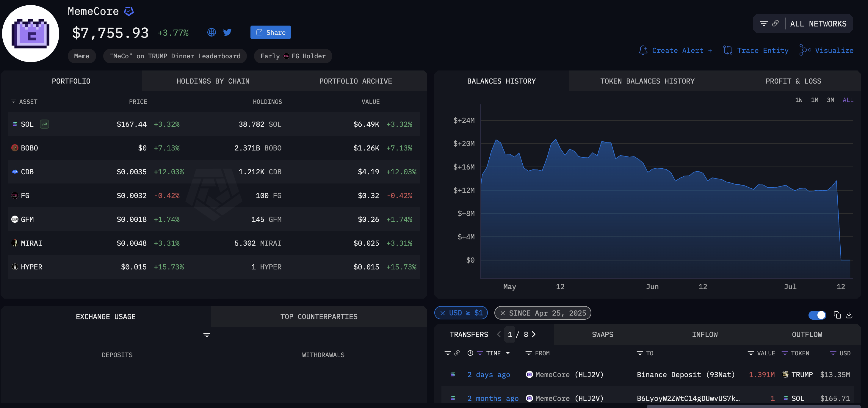Select the 1M chart time range

tap(814, 100)
